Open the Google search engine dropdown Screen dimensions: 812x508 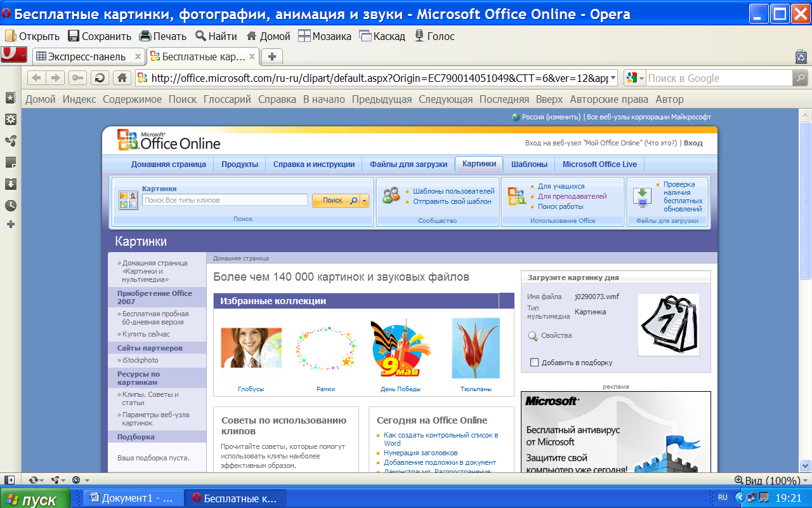pos(641,78)
